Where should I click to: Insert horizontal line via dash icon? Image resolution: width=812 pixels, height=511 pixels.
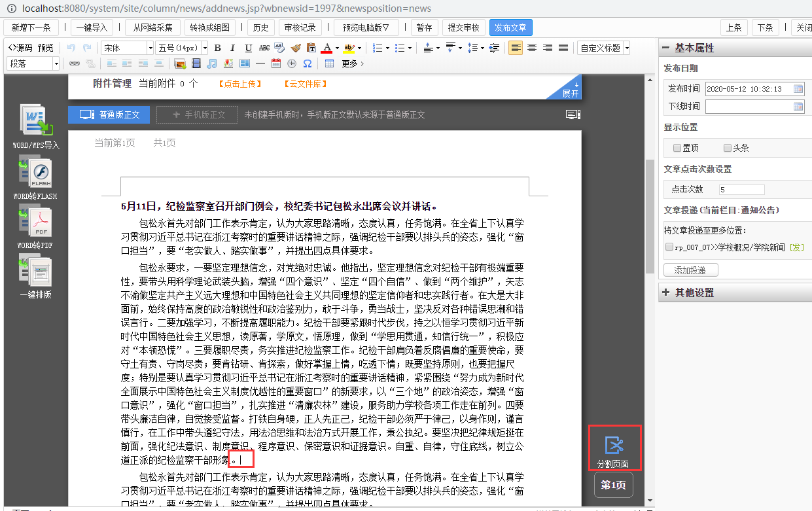260,63
